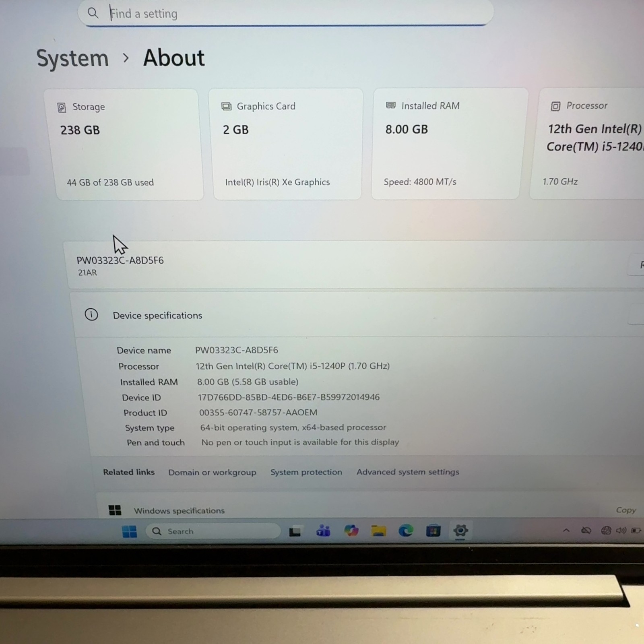644x644 pixels.
Task: Open File Explorer from the taskbar
Action: pyautogui.click(x=378, y=531)
